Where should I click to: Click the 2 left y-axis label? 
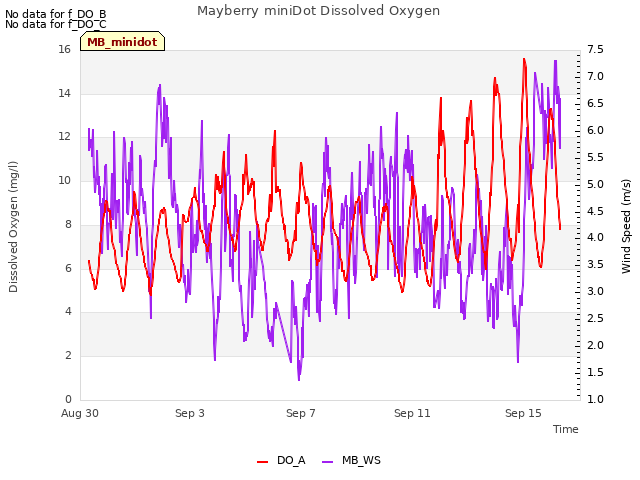point(68,356)
